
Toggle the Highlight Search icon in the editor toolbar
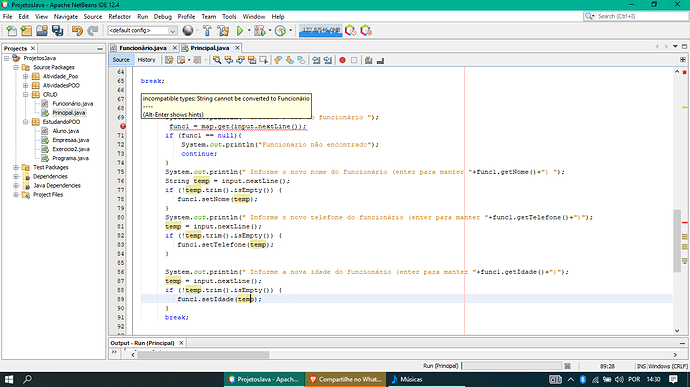click(252, 60)
